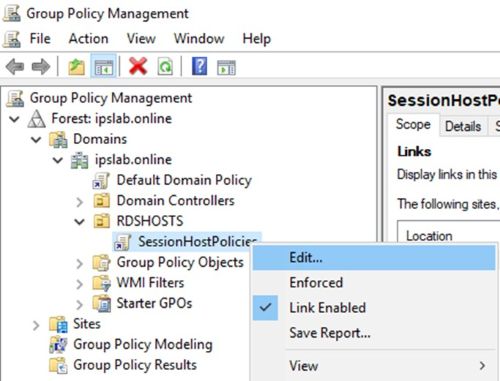Choose Save Report... from context menu
Screen dimensions: 500x381
coord(374,333)
